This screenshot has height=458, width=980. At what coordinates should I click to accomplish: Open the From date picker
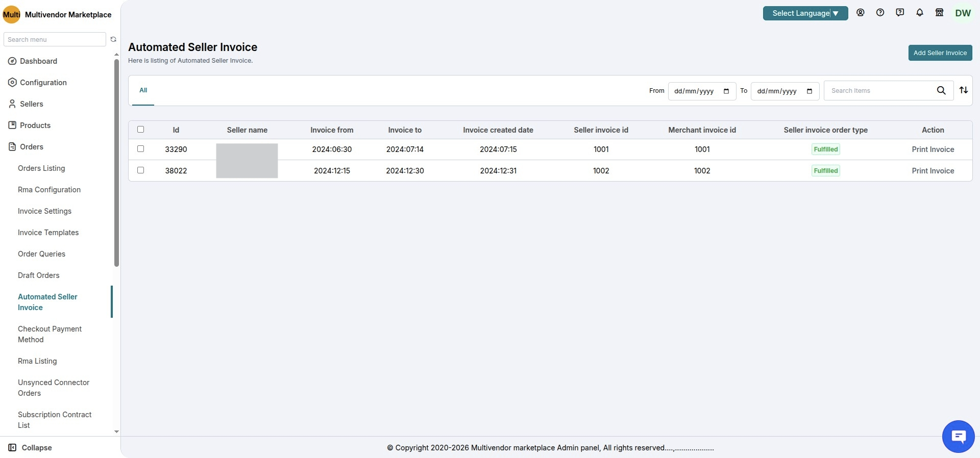tap(702, 91)
